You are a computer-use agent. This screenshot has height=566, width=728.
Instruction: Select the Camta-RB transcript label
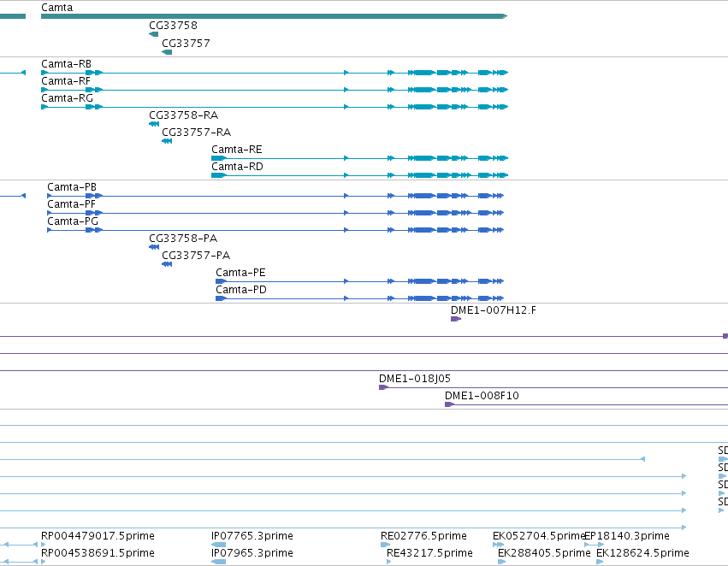[x=67, y=63]
